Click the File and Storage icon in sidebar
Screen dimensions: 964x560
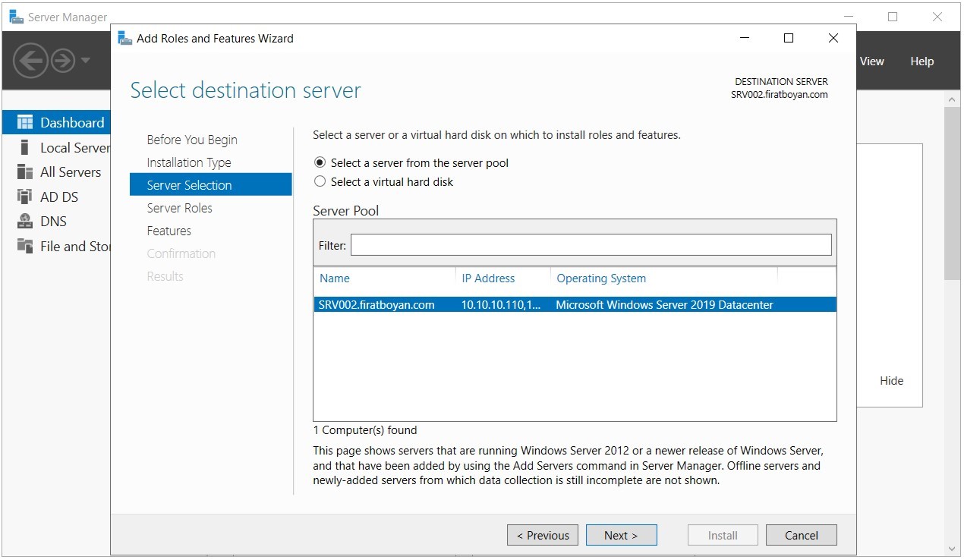25,246
